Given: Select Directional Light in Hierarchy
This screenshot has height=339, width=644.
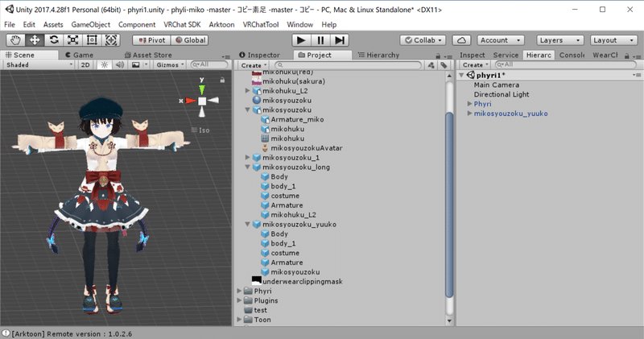Looking at the screenshot, I should pos(501,94).
